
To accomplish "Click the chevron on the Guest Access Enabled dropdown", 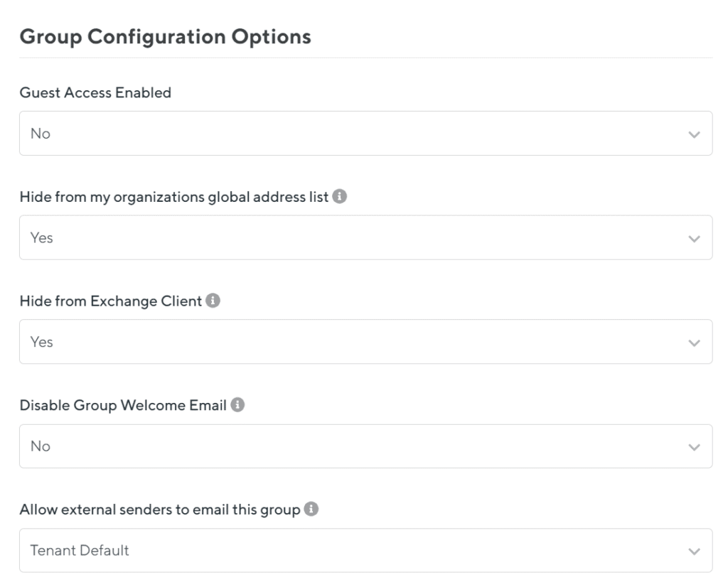I will click(692, 133).
